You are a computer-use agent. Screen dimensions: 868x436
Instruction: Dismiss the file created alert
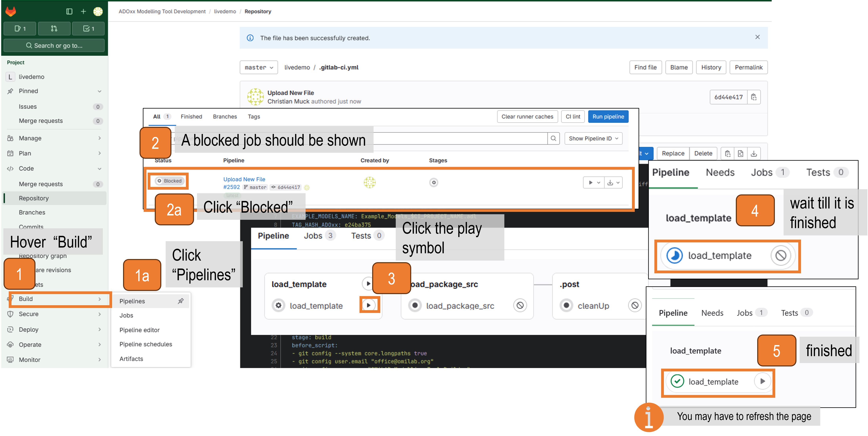pyautogui.click(x=757, y=37)
